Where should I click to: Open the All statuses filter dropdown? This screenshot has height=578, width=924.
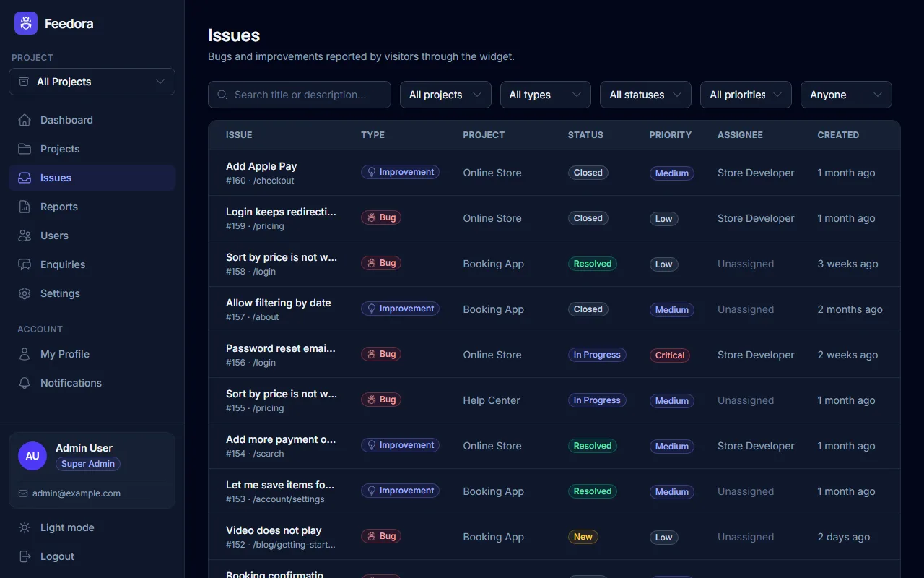coord(645,95)
